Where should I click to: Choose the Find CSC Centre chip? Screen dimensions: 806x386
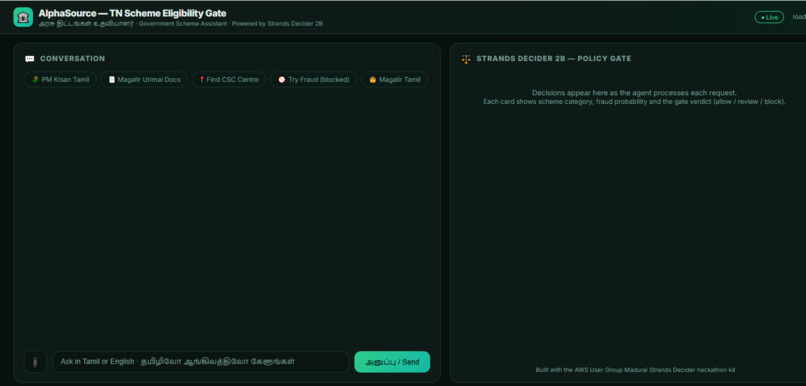point(229,80)
